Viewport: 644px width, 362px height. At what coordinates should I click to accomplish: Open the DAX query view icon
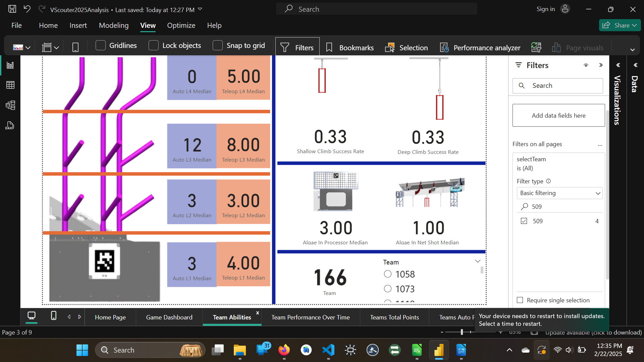click(x=10, y=126)
